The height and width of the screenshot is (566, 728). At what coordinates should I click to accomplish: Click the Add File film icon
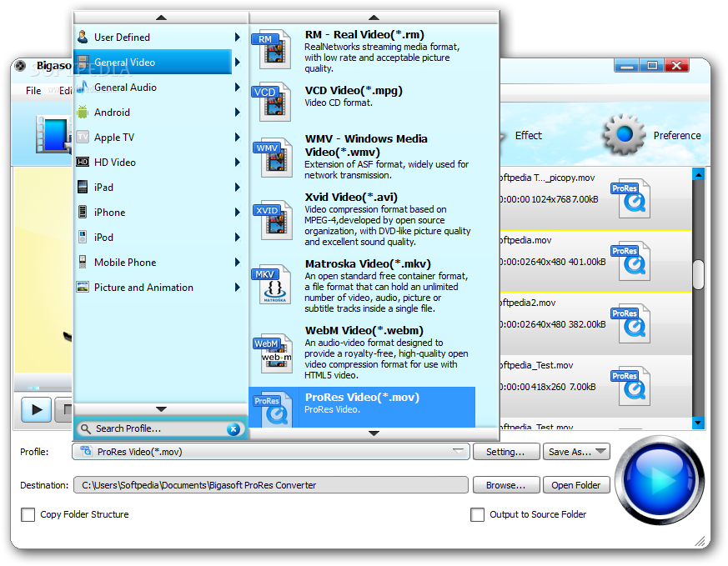point(53,134)
